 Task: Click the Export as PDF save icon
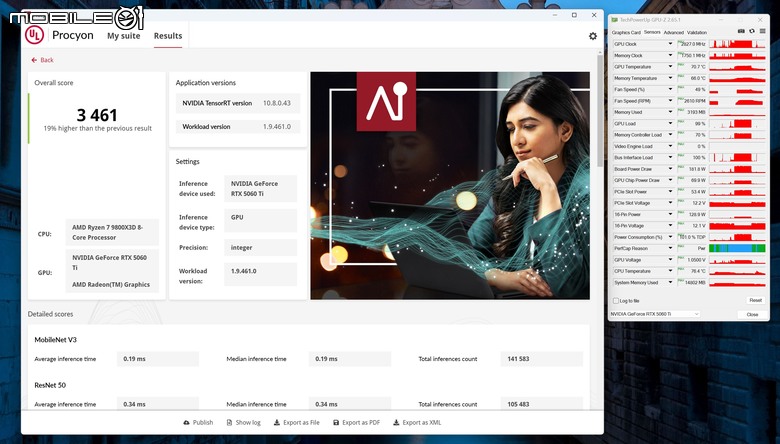(x=336, y=422)
